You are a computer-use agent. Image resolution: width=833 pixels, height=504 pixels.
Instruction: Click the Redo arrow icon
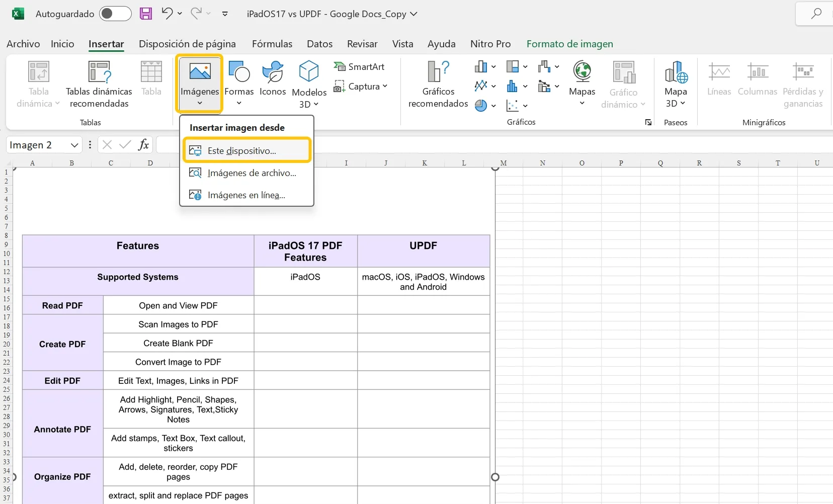pos(196,13)
